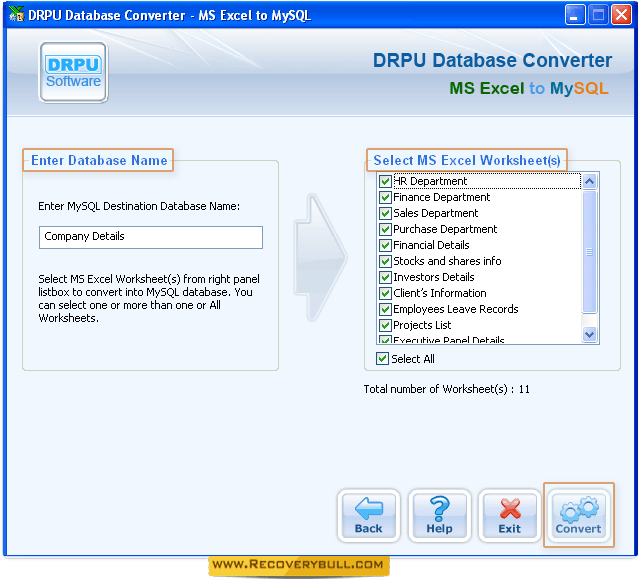Click the Exit button with red X
Screen dimensions: 640x579
(509, 515)
